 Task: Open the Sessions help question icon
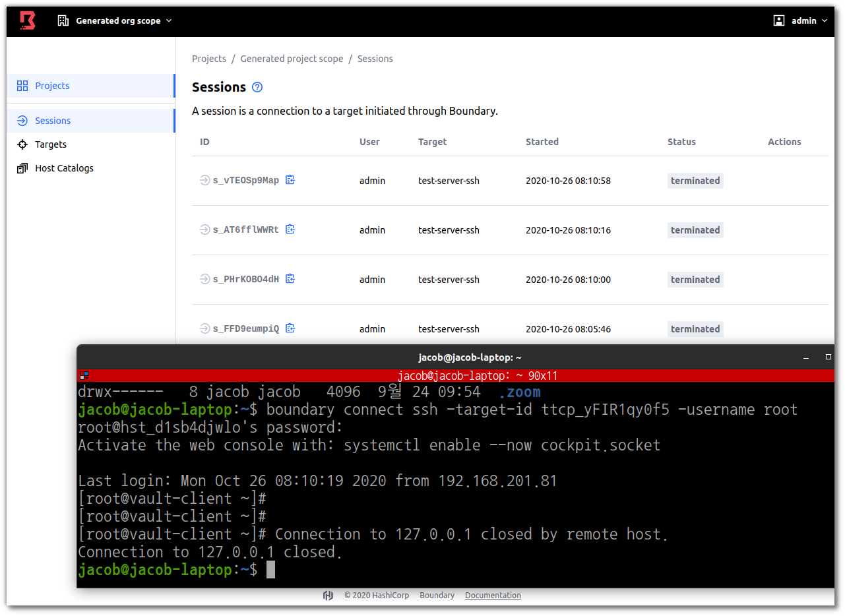coord(257,87)
